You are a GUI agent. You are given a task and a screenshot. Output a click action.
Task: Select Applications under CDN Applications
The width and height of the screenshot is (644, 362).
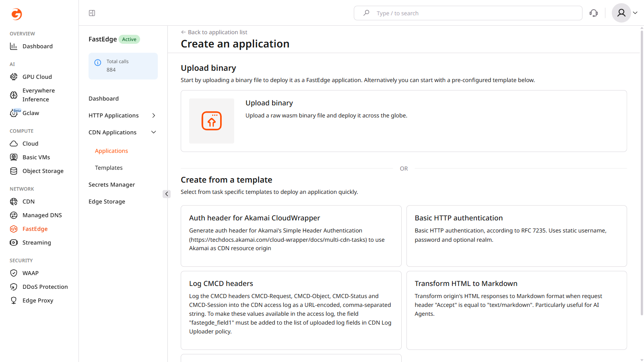(x=111, y=151)
